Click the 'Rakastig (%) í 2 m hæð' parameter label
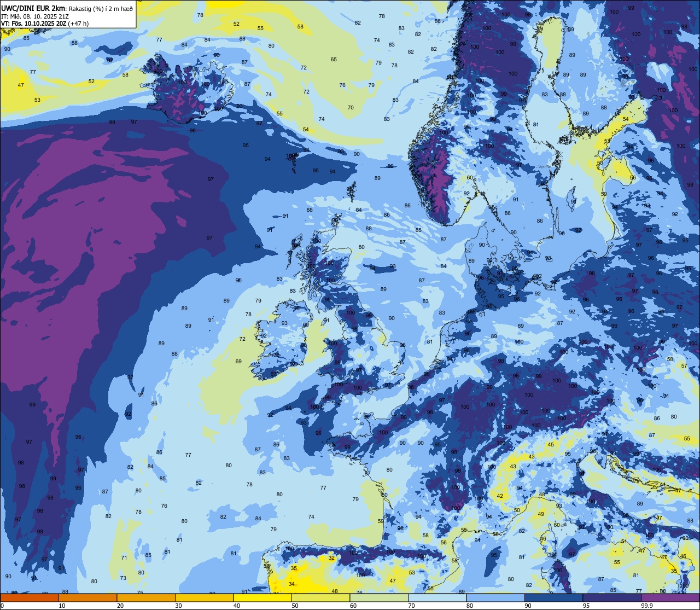This screenshot has height=610, width=700. [x=101, y=8]
